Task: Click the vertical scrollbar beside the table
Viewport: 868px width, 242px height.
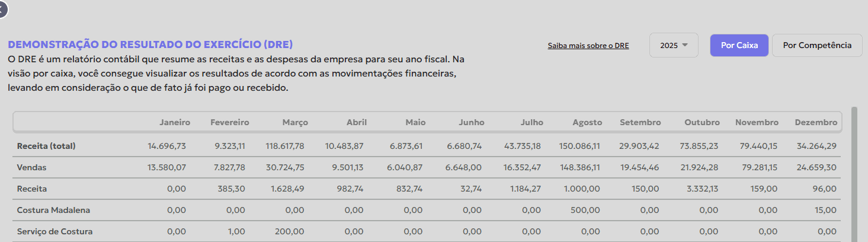Action: pos(854,172)
